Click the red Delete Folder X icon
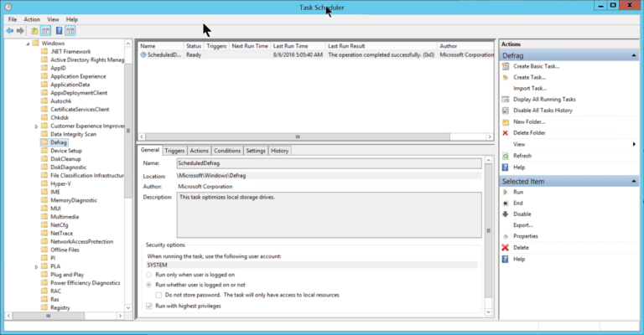Screen dimensions: 644x335 (x=506, y=133)
